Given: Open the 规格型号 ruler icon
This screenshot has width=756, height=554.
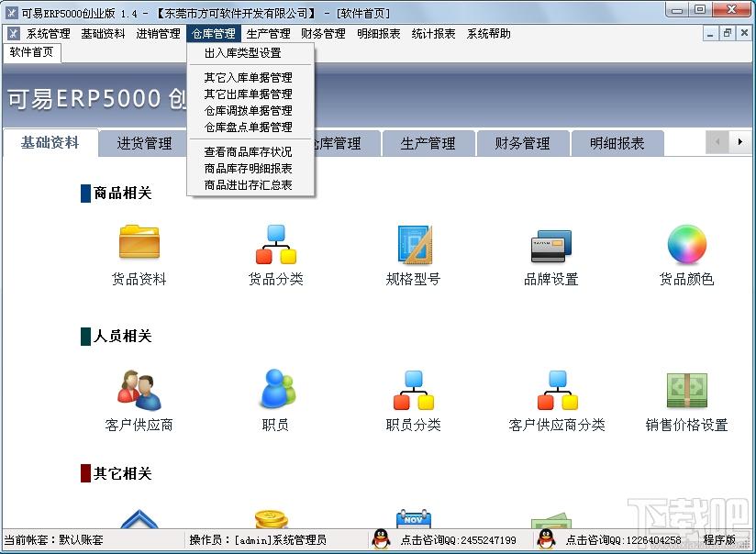Looking at the screenshot, I should (x=414, y=244).
